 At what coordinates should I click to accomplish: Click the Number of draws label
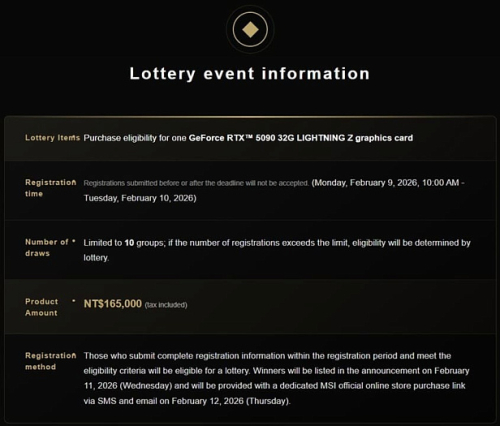pyautogui.click(x=50, y=247)
